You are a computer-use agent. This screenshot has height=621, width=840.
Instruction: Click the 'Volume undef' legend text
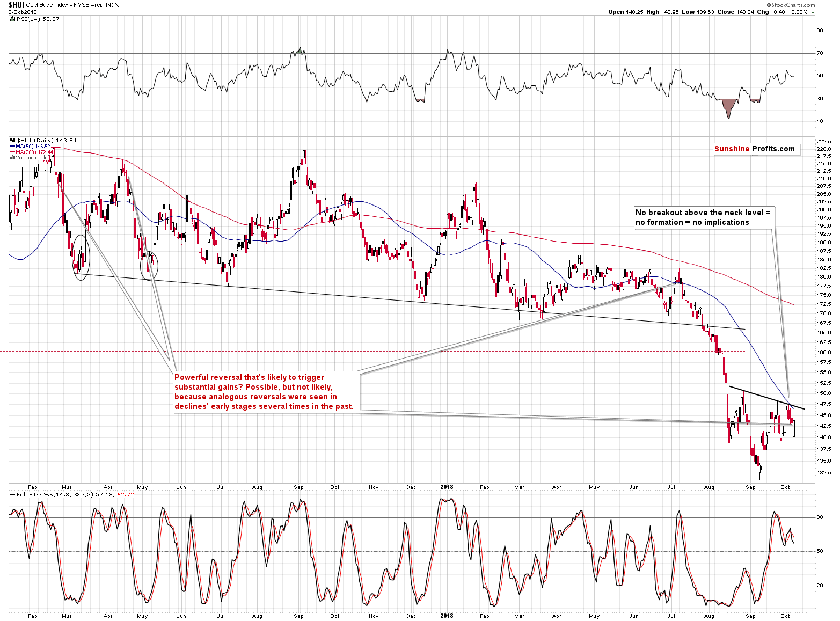[x=32, y=158]
